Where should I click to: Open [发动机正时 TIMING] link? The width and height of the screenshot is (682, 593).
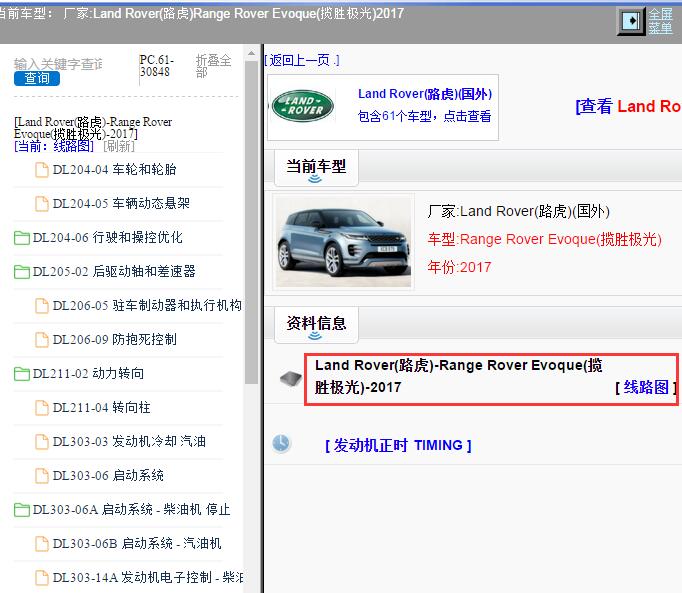[398, 446]
